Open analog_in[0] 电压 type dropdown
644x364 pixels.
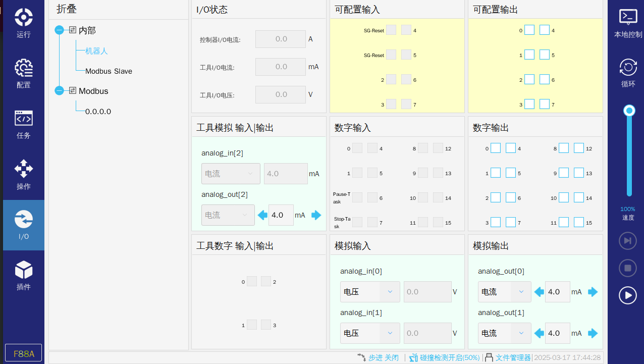(370, 292)
